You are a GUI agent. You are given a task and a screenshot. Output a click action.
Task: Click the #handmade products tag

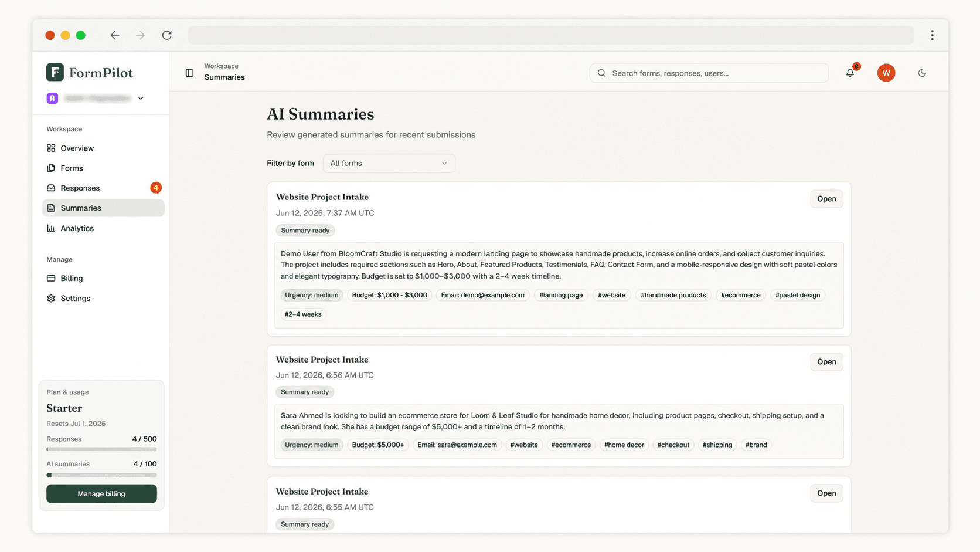(673, 295)
